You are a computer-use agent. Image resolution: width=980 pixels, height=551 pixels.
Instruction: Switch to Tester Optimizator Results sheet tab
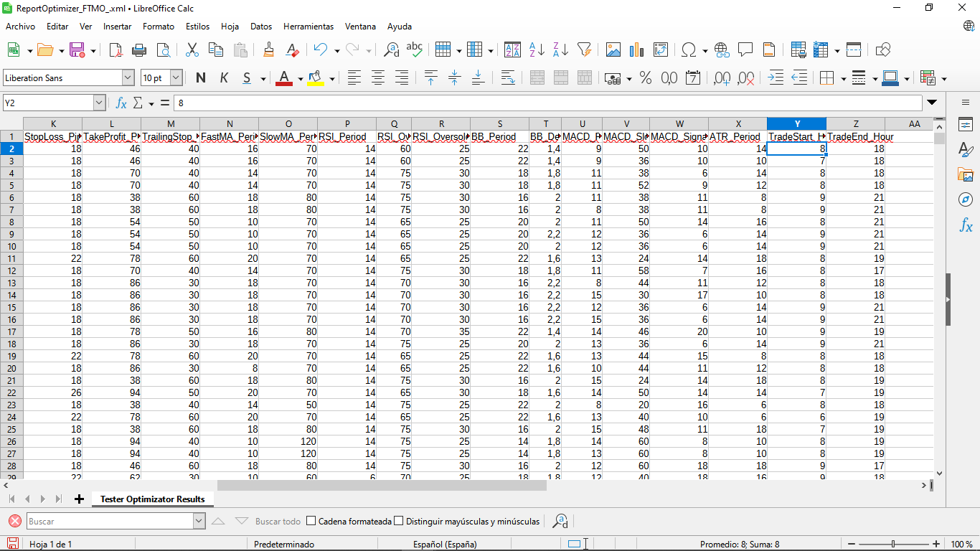(x=152, y=499)
